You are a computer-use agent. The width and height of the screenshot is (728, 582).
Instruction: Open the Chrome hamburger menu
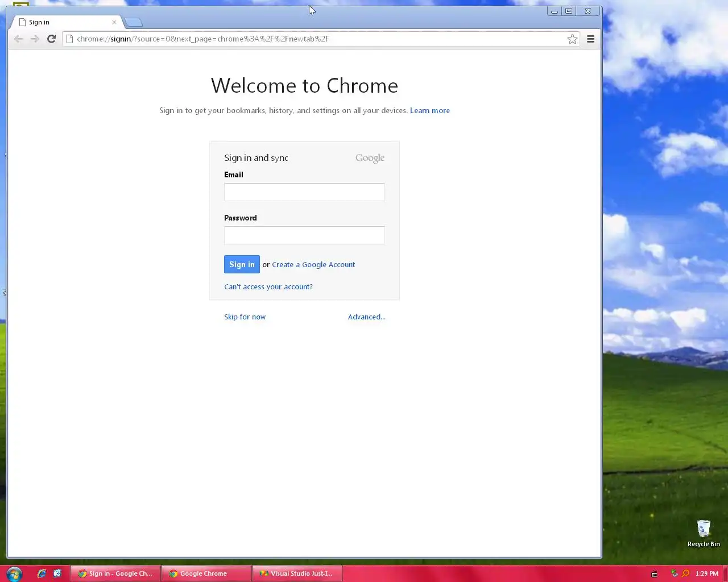click(590, 39)
